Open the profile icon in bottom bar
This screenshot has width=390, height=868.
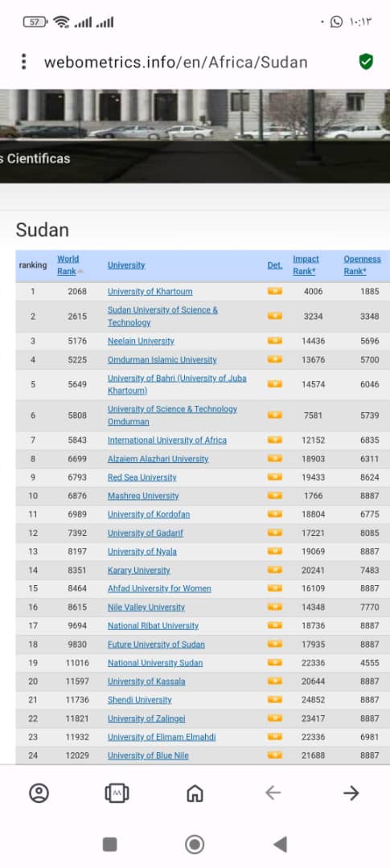(x=39, y=793)
